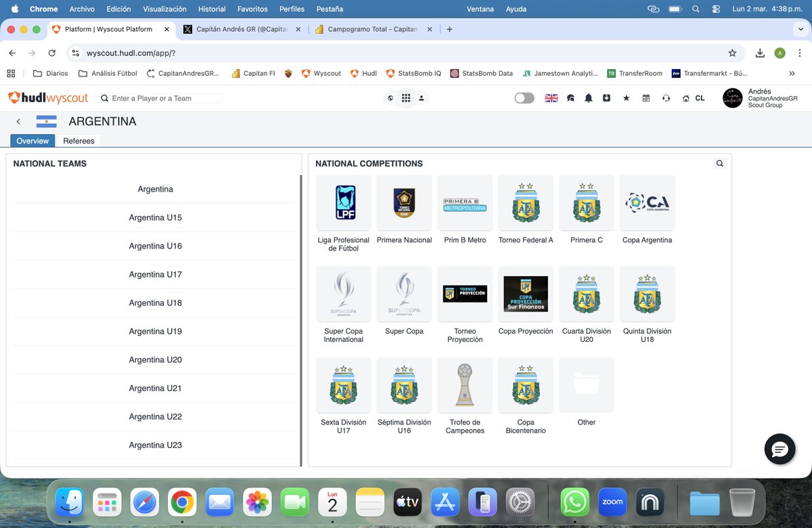Open the Argentina U15 team

coord(156,218)
